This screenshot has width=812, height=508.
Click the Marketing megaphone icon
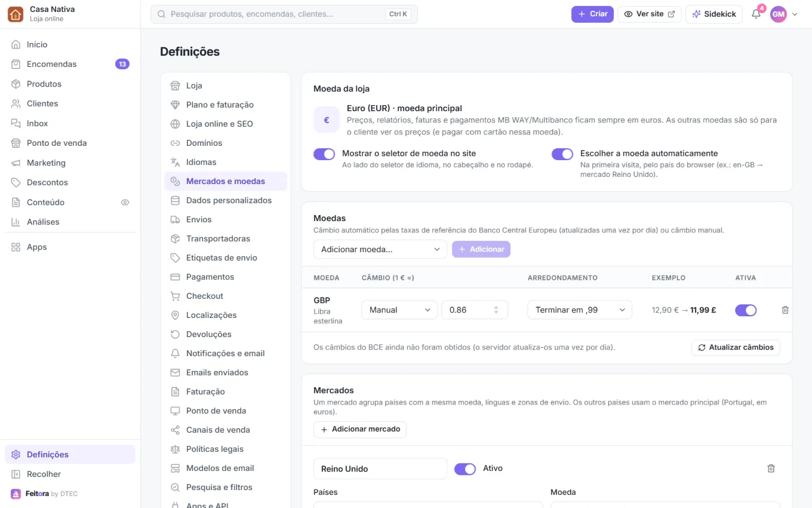[x=16, y=163]
